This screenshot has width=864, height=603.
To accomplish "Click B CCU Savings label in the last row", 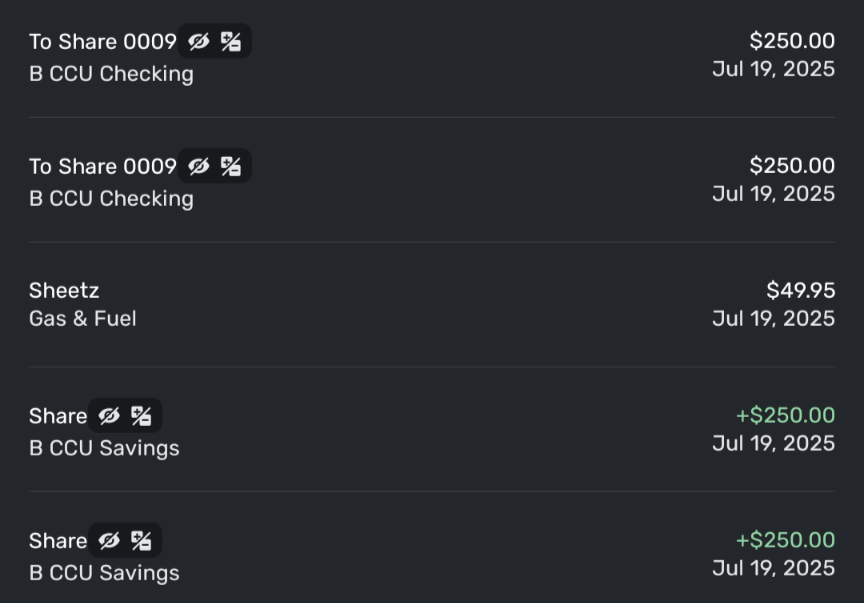I will (x=104, y=573).
